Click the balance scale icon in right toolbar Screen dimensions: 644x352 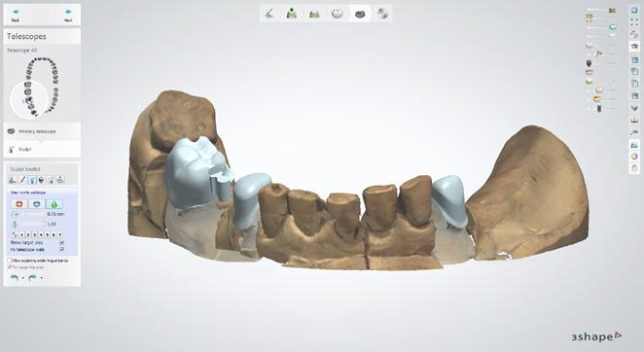pos(634,120)
